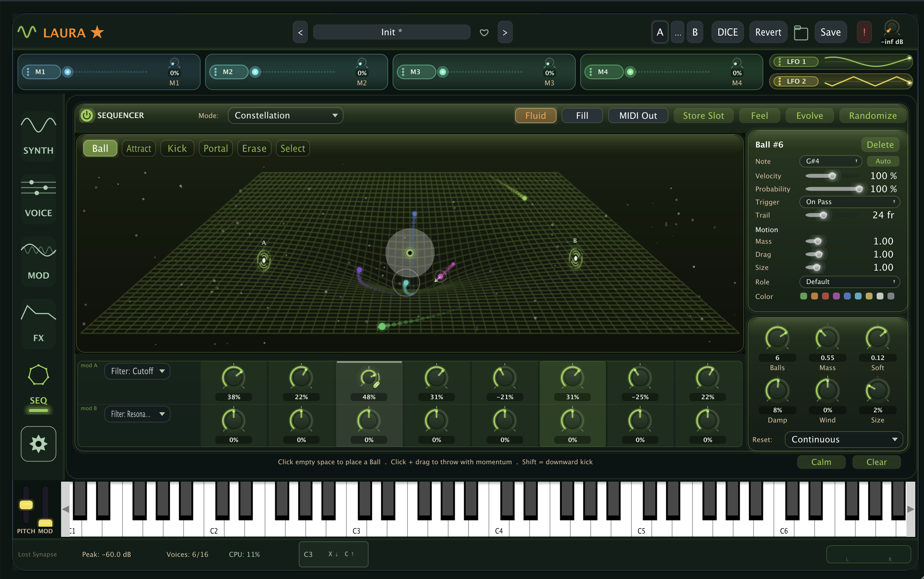
Task: Click the M2 macro slot handle dot
Action: pyautogui.click(x=255, y=72)
